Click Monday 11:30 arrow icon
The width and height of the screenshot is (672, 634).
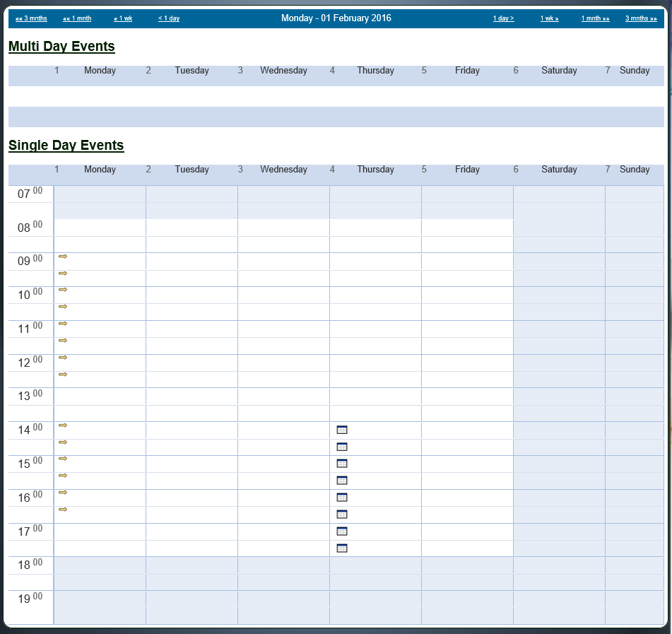click(63, 341)
